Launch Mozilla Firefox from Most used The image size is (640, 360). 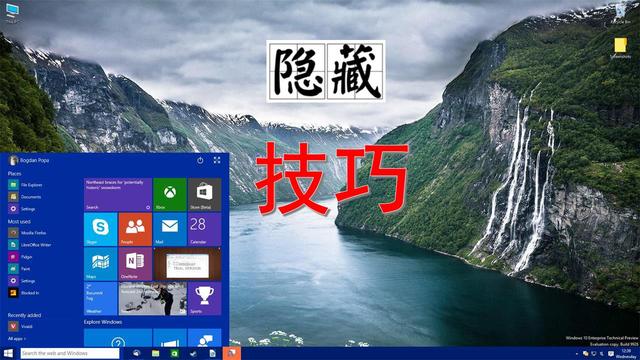point(27,233)
